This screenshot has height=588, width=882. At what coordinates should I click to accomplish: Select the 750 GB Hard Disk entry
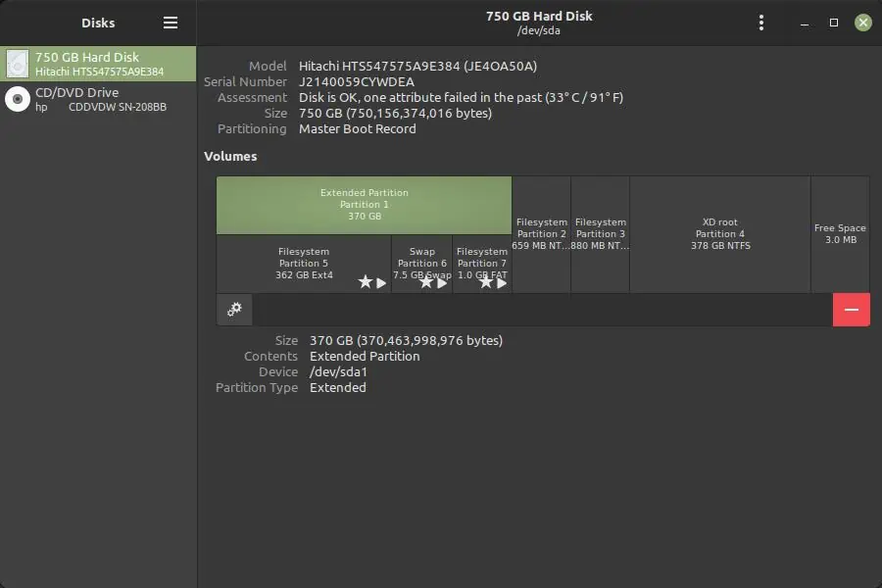(98, 64)
